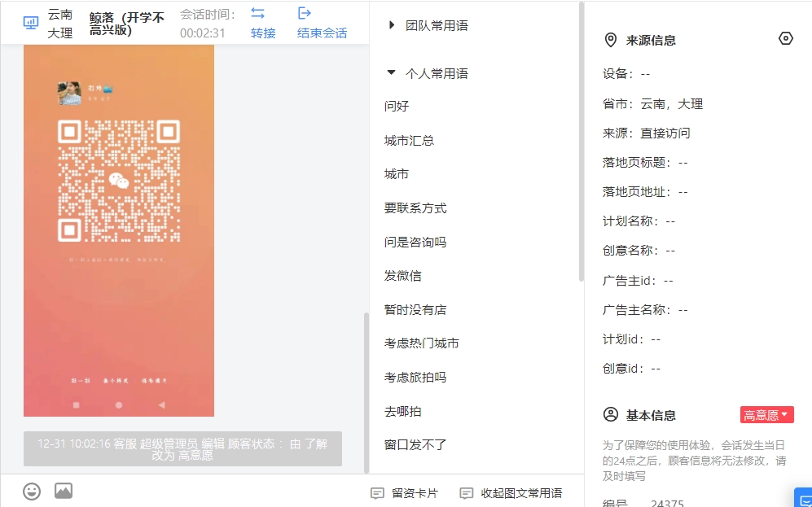
Task: Click the blue floating button at bottom right
Action: [803, 498]
